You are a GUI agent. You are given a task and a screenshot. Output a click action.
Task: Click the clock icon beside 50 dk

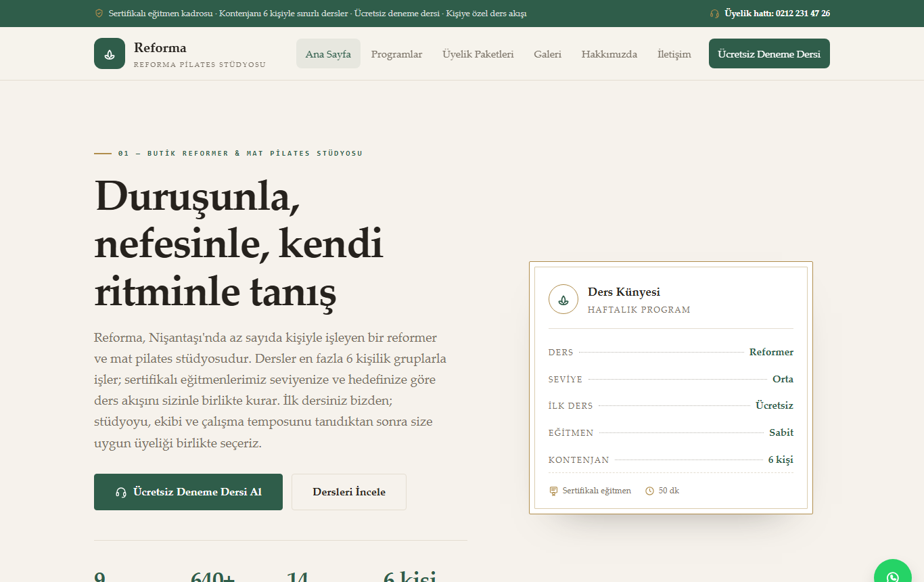pos(650,491)
